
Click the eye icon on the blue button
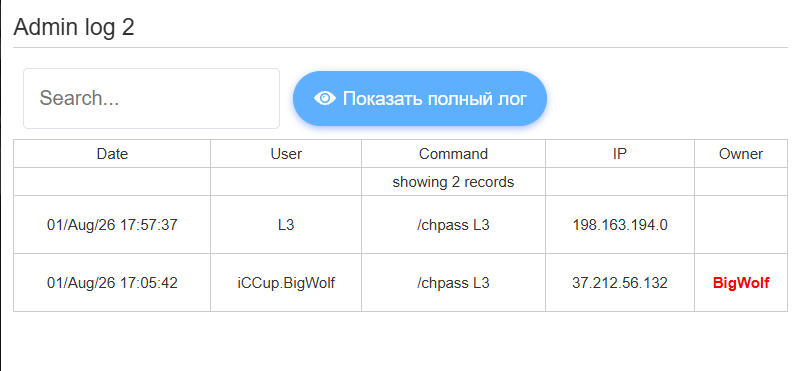point(325,98)
